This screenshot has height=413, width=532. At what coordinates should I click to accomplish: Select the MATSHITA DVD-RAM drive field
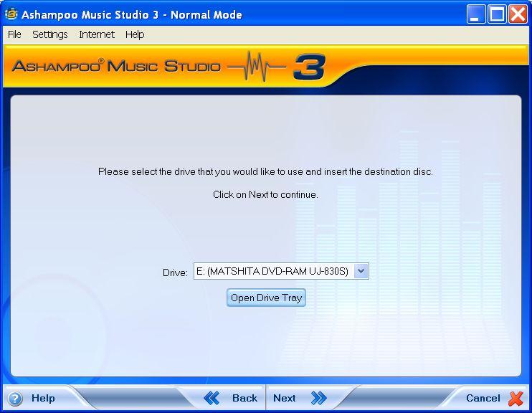click(274, 271)
